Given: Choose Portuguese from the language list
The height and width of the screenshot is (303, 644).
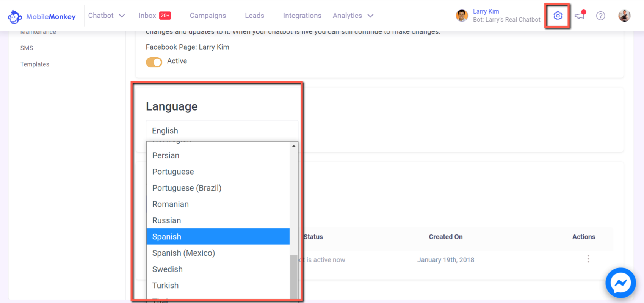Looking at the screenshot, I should (x=218, y=172).
